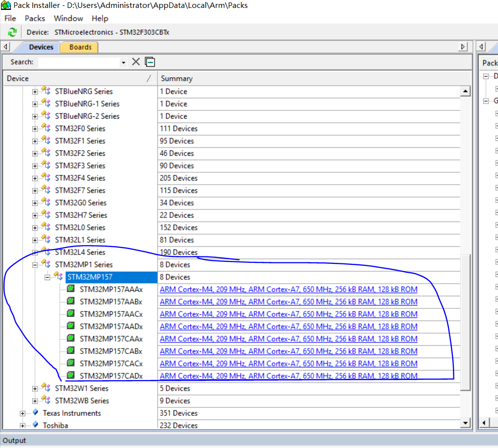Click the STM32F1 Series family icon
The height and width of the screenshot is (448, 498).
pyautogui.click(x=46, y=140)
